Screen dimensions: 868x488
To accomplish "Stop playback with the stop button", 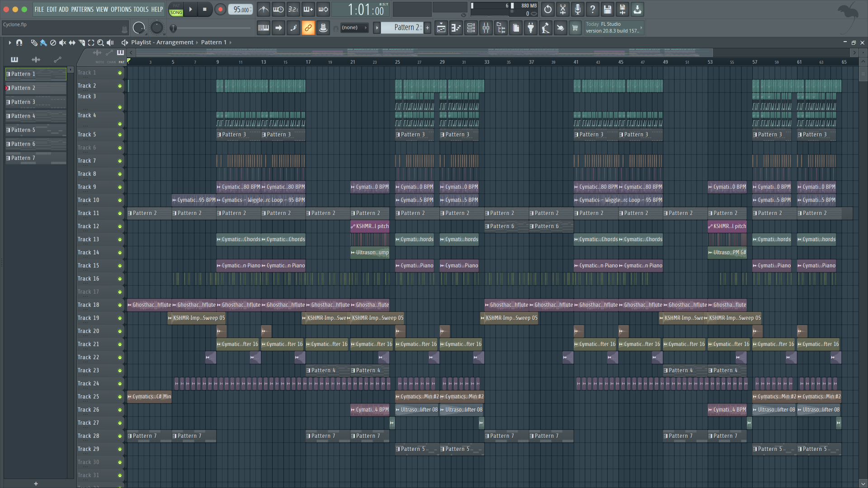I will [x=205, y=9].
